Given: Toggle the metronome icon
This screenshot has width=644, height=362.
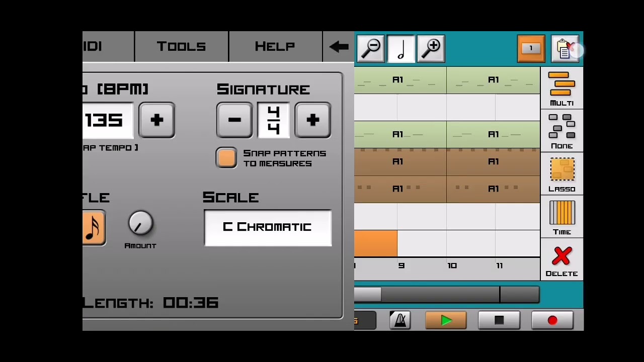Looking at the screenshot, I should (x=400, y=320).
